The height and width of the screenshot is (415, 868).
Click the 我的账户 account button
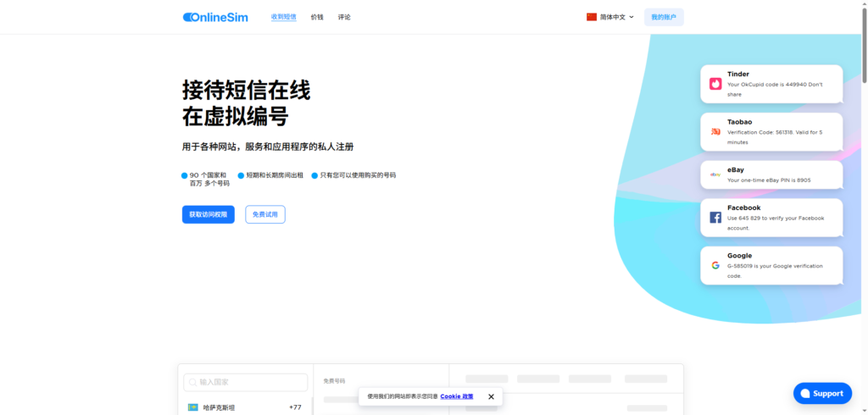[664, 17]
